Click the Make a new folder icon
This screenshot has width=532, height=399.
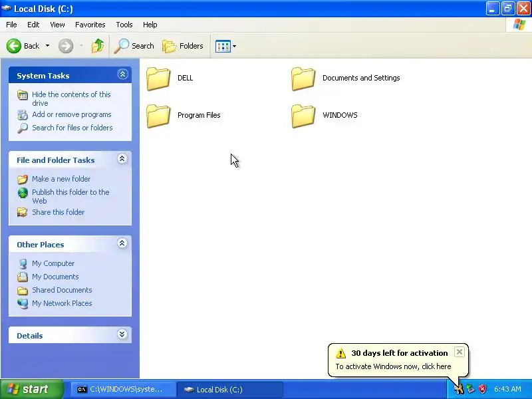pyautogui.click(x=23, y=179)
